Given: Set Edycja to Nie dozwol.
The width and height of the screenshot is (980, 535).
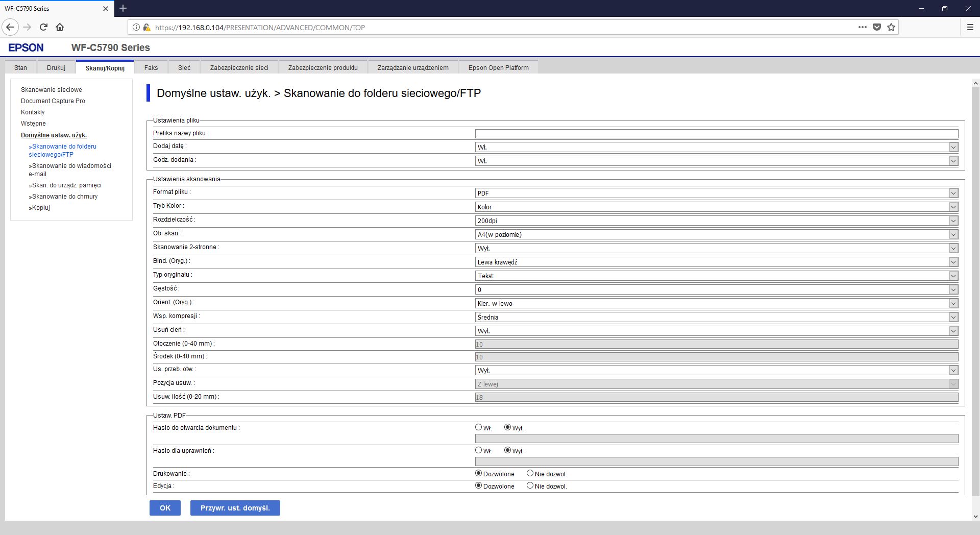Looking at the screenshot, I should (x=530, y=485).
